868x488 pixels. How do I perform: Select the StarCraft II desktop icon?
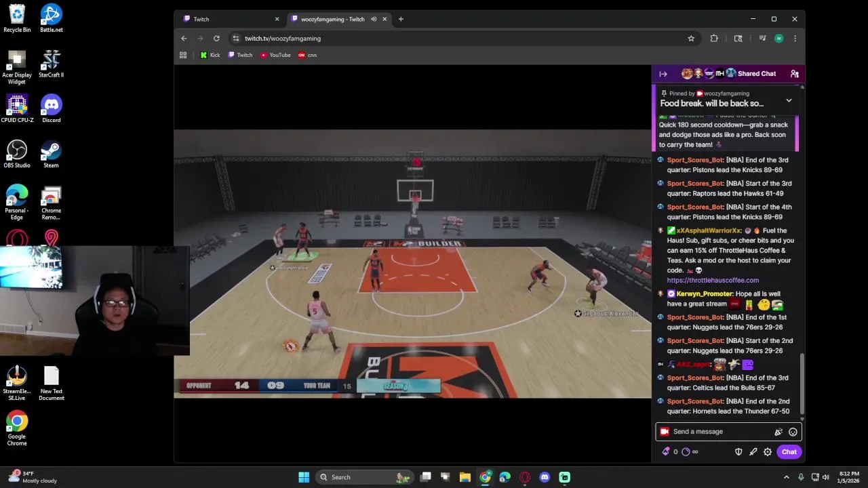coord(51,64)
